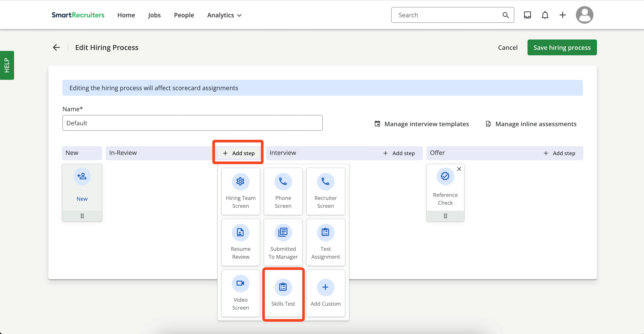Add the Video Screen step
644x334 pixels.
coord(240,293)
